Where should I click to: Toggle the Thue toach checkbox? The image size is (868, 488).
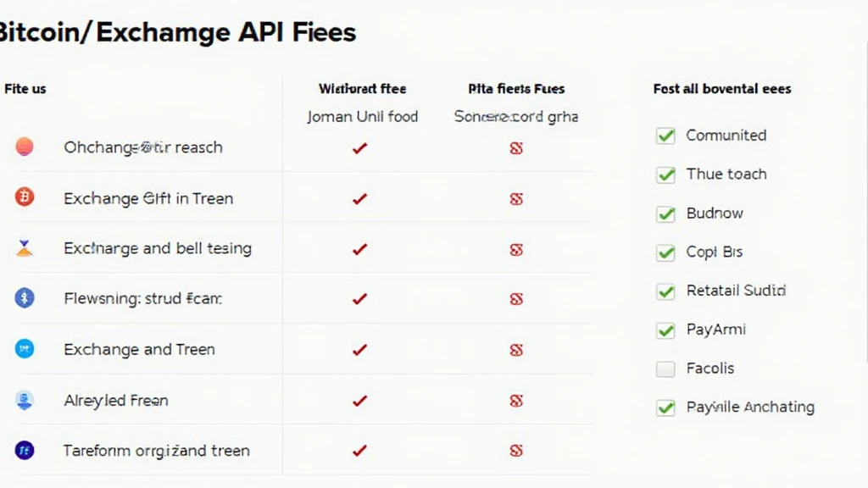[x=665, y=175]
